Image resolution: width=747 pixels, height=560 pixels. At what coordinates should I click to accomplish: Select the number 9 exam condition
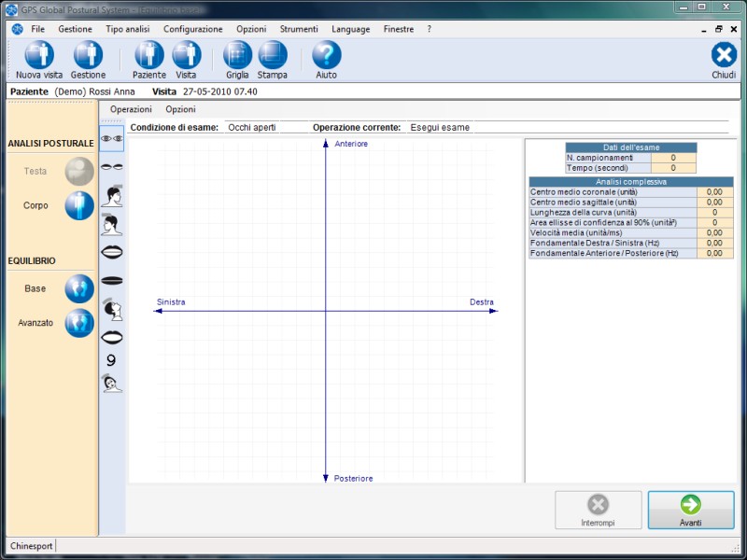(112, 360)
